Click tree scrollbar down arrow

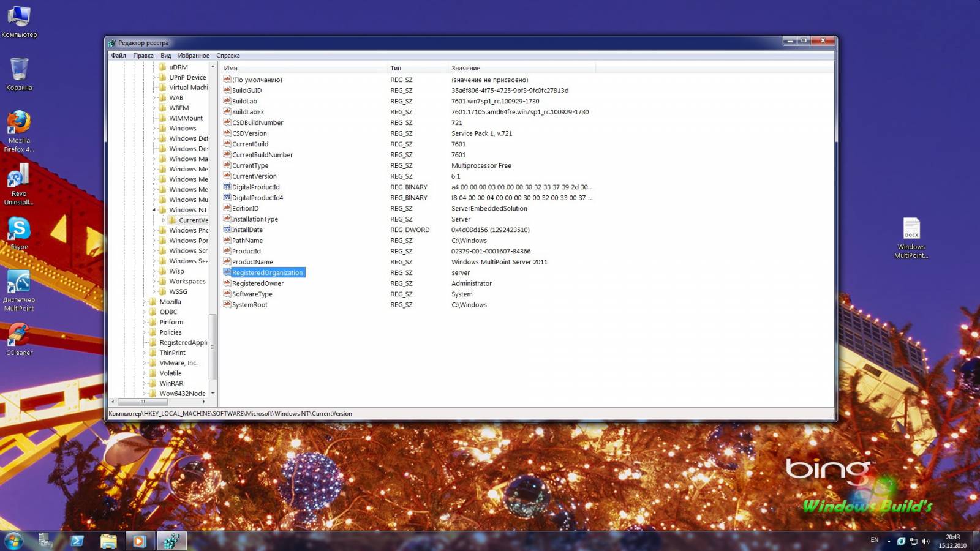coord(213,393)
